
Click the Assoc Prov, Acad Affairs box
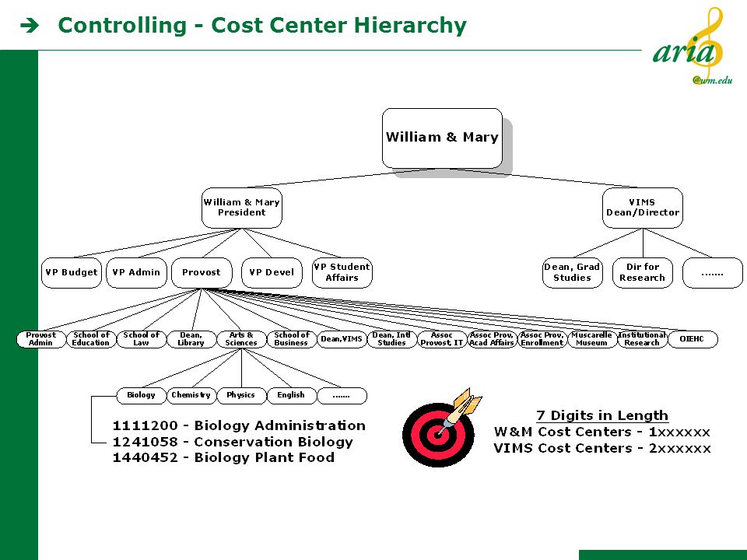tap(492, 339)
